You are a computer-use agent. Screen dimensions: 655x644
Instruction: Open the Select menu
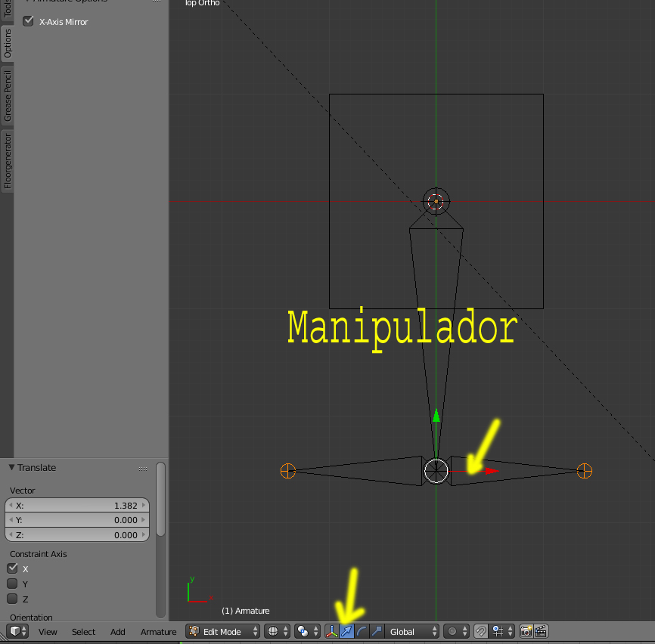83,632
